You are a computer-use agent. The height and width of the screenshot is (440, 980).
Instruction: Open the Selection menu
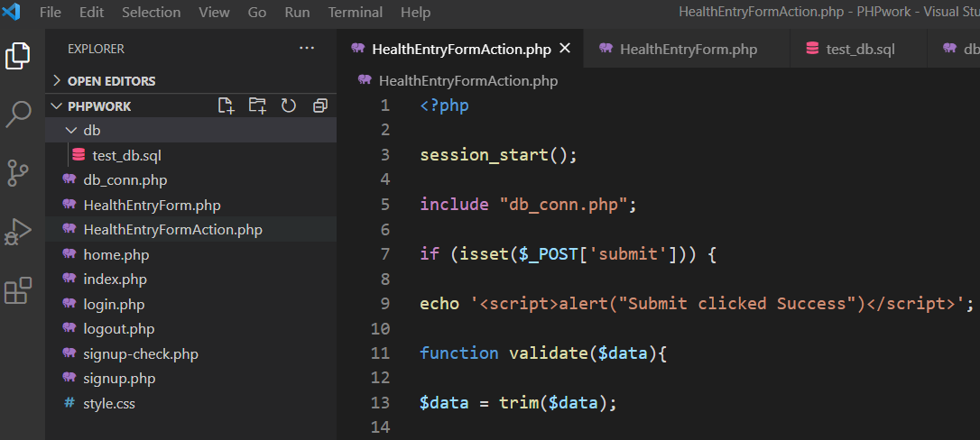152,12
